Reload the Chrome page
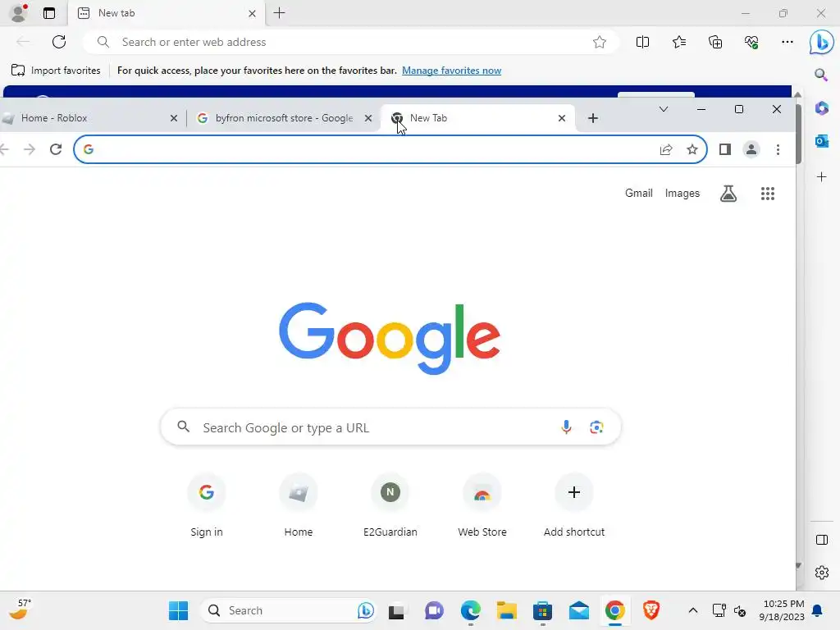The image size is (840, 630). pyautogui.click(x=56, y=149)
